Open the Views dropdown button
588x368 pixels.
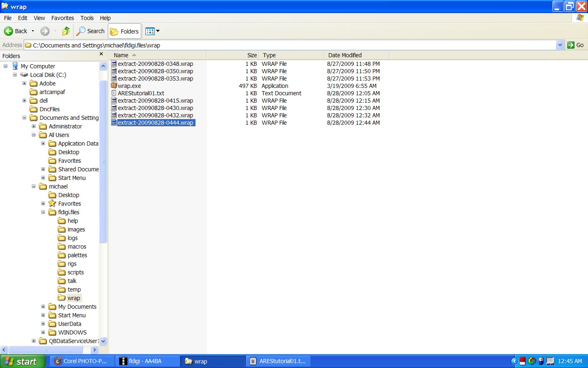pos(153,31)
